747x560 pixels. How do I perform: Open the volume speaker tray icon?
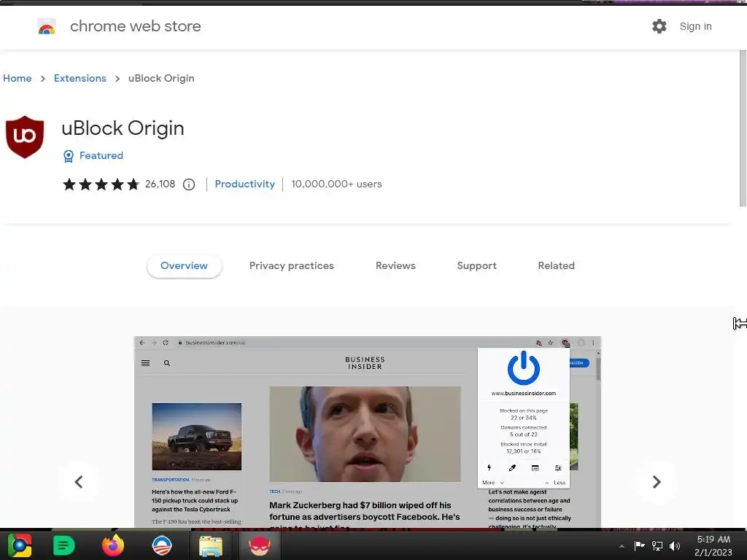coord(675,545)
